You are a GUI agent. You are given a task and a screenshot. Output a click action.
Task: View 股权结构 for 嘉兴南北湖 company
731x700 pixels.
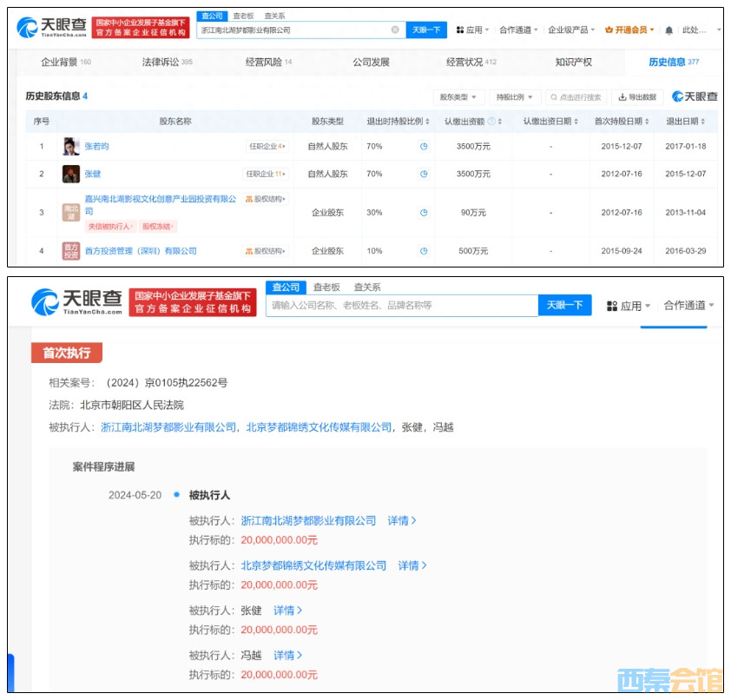pos(265,200)
